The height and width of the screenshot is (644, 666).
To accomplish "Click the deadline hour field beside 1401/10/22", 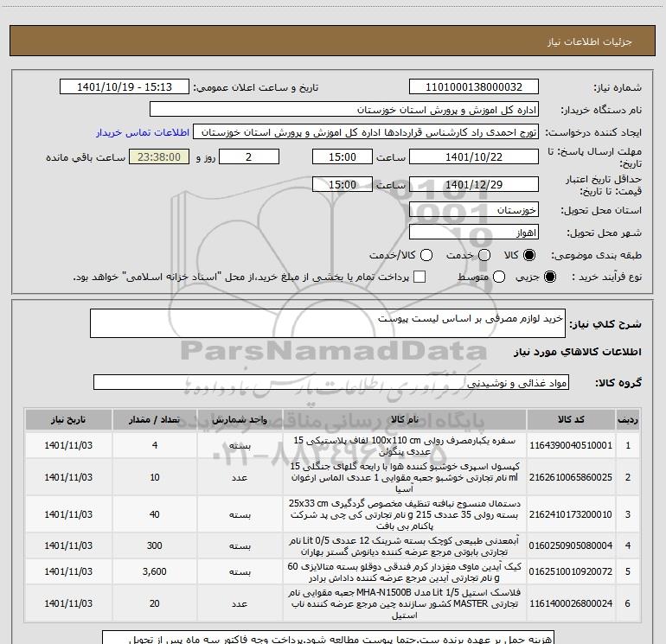I will point(343,157).
